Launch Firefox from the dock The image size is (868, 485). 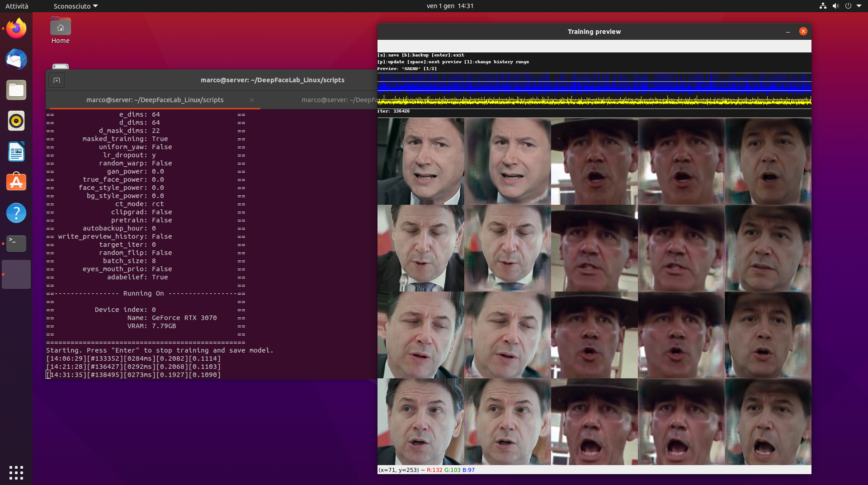(16, 28)
